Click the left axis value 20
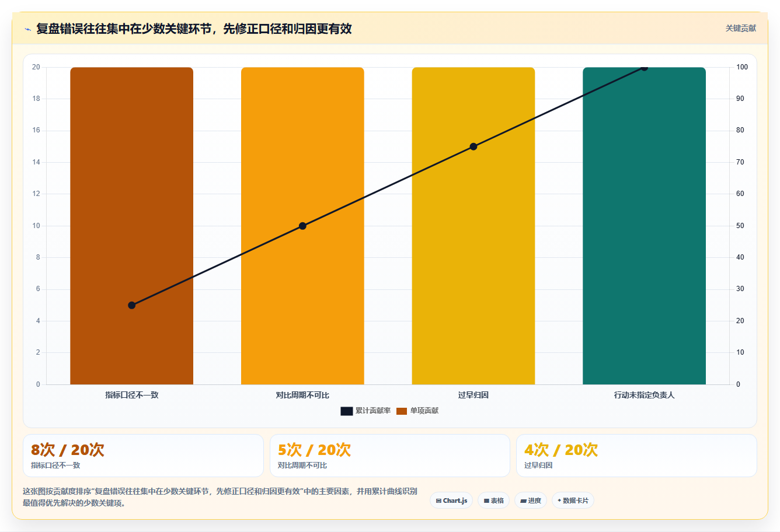The height and width of the screenshot is (532, 780). [36, 67]
